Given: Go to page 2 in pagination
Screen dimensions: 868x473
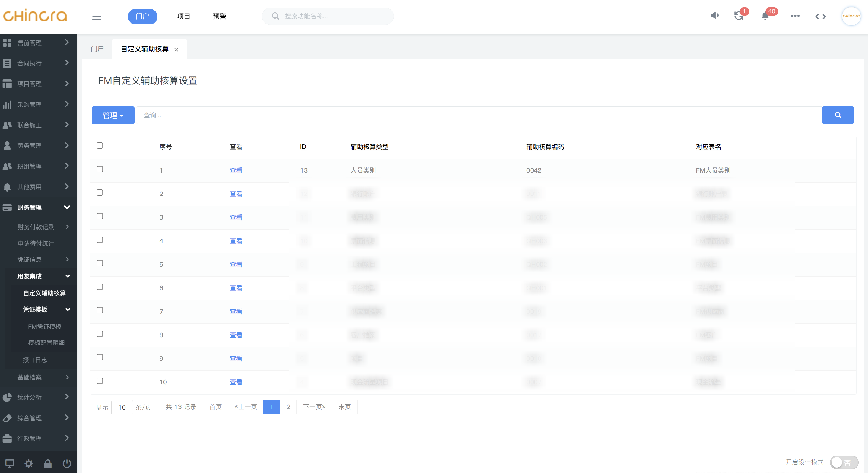Looking at the screenshot, I should 288,407.
